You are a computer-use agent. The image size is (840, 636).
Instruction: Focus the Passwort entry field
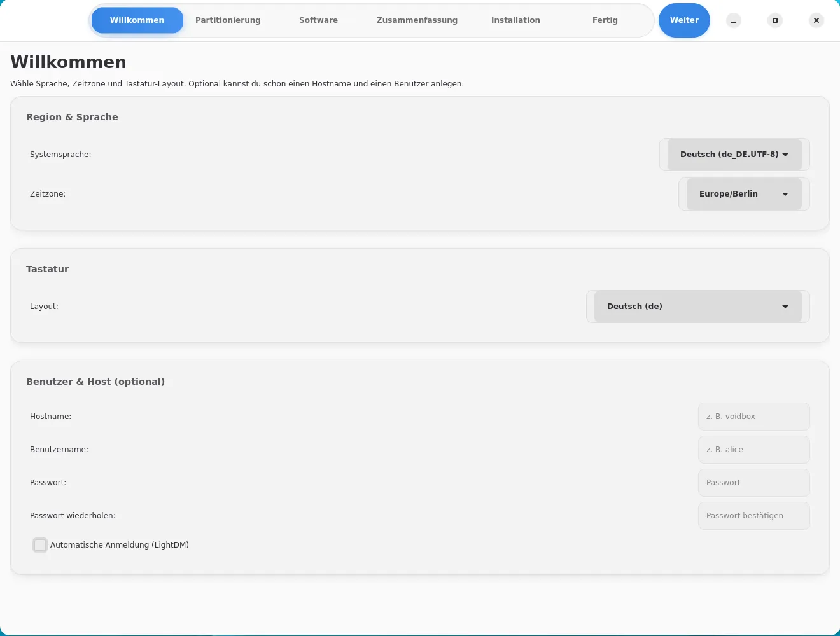pos(753,483)
